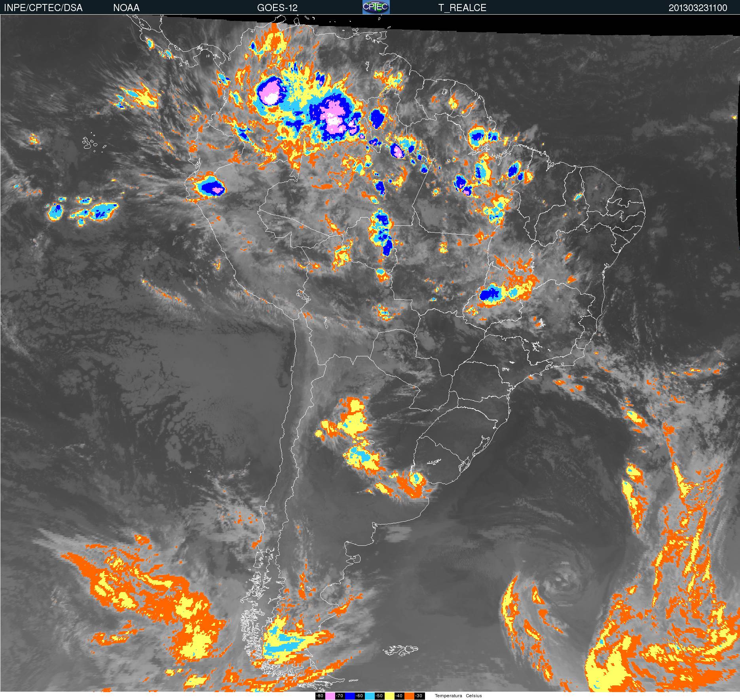
Task: Click the pink legend color swatch
Action: point(330,696)
